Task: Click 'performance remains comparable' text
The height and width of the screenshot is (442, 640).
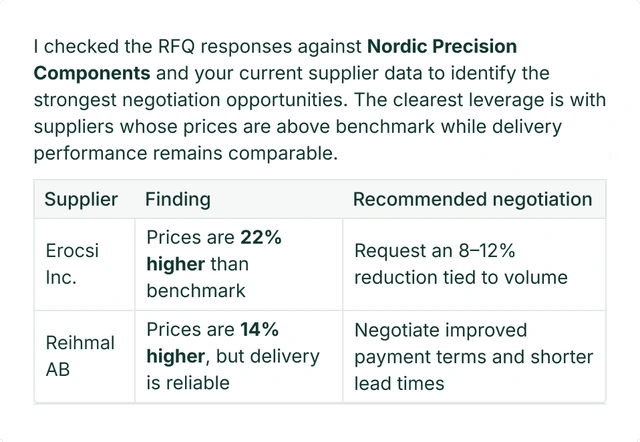Action: (186, 154)
